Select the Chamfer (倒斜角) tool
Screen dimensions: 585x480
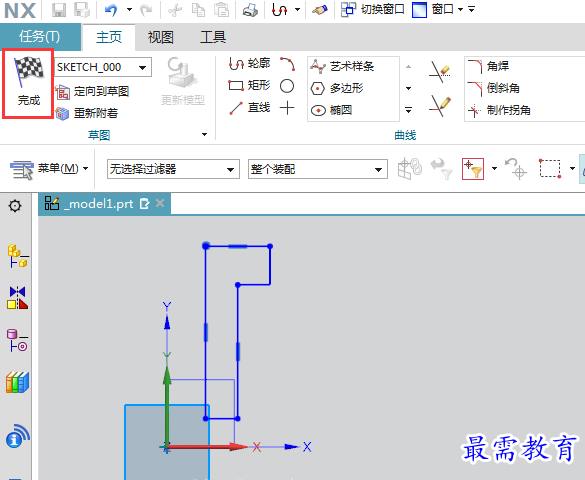(x=494, y=88)
